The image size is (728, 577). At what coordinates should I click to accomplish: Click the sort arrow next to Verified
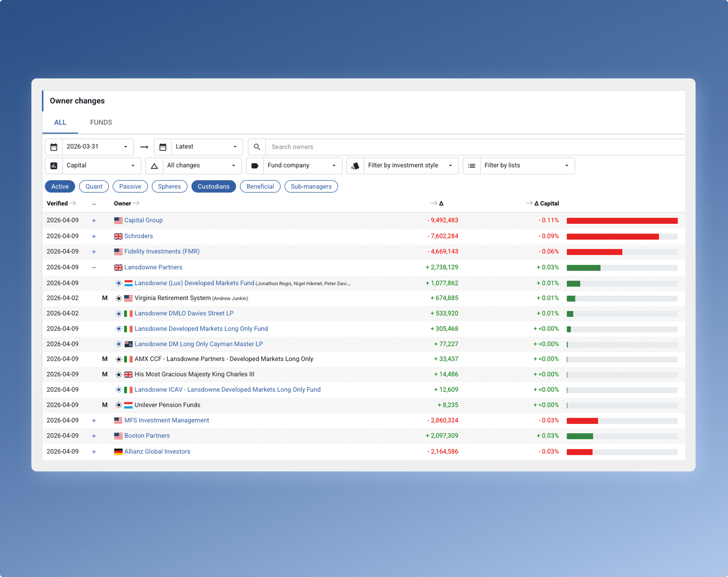coord(73,203)
